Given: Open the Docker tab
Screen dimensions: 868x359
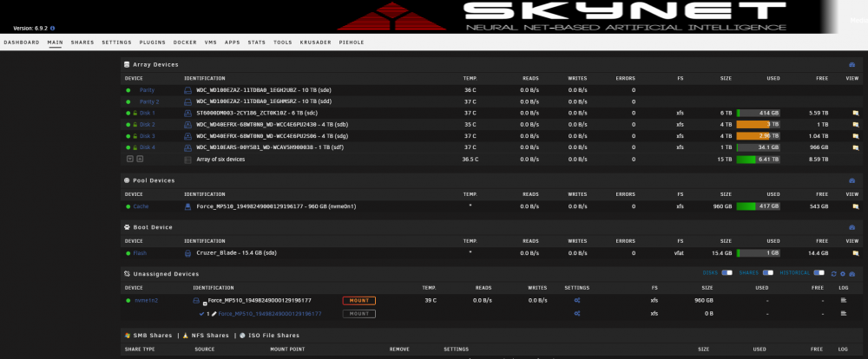Looking at the screenshot, I should [x=185, y=42].
